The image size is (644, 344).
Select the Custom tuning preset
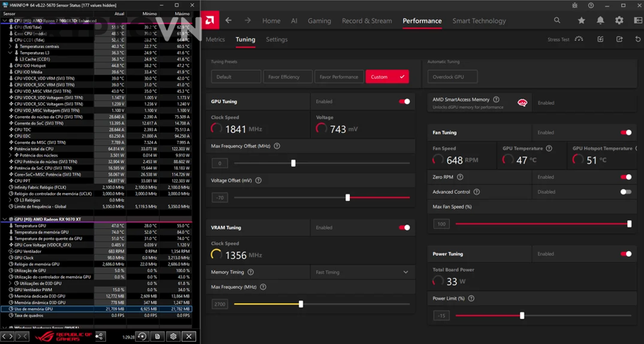pyautogui.click(x=387, y=77)
